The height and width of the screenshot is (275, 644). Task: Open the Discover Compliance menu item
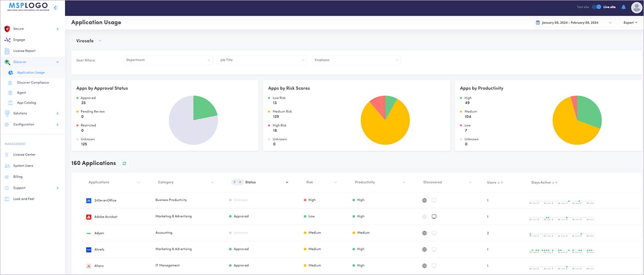click(x=33, y=83)
